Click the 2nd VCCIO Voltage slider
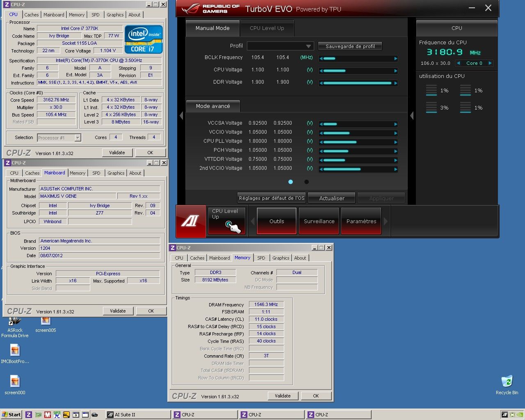Screen dimensions: 525x420 tap(358, 169)
